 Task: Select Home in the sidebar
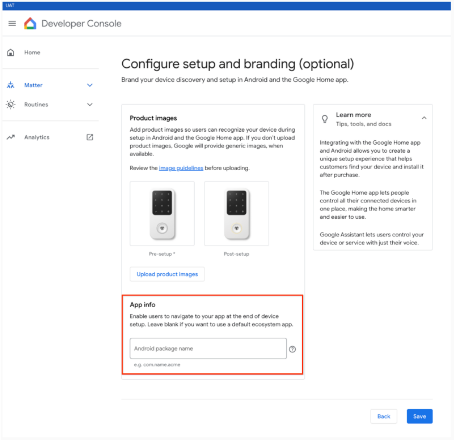pyautogui.click(x=32, y=53)
